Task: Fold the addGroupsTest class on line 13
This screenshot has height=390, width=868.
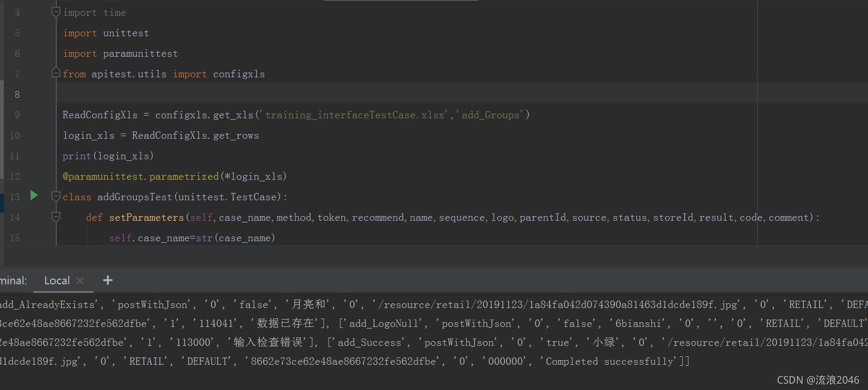Action: click(56, 196)
